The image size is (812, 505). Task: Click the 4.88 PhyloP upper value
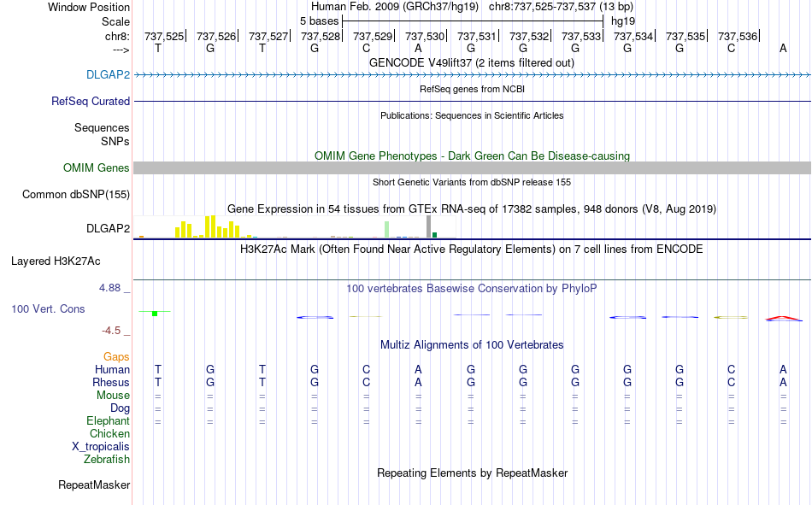pos(109,288)
